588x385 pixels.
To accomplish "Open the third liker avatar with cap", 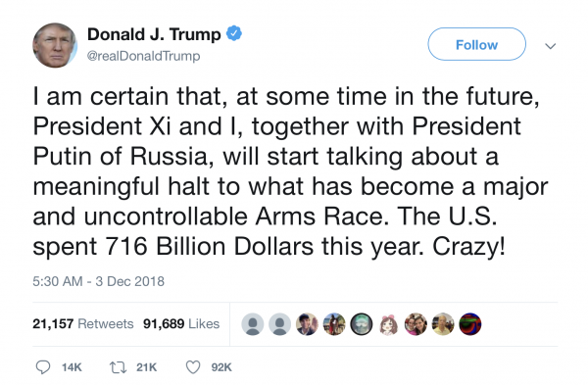I will 307,324.
